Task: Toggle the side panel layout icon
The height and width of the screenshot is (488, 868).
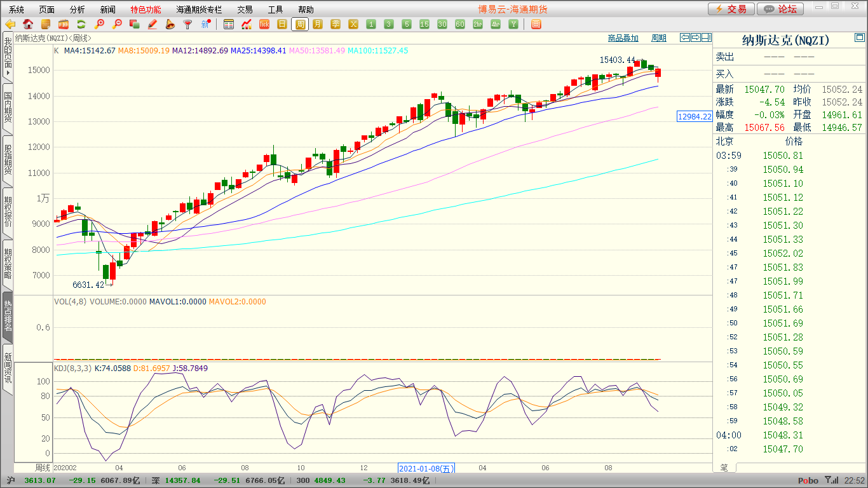Action: [706, 37]
